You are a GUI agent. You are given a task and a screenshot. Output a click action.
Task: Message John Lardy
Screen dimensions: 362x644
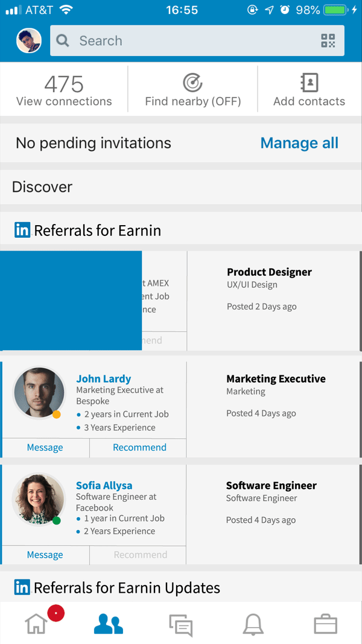click(x=45, y=447)
